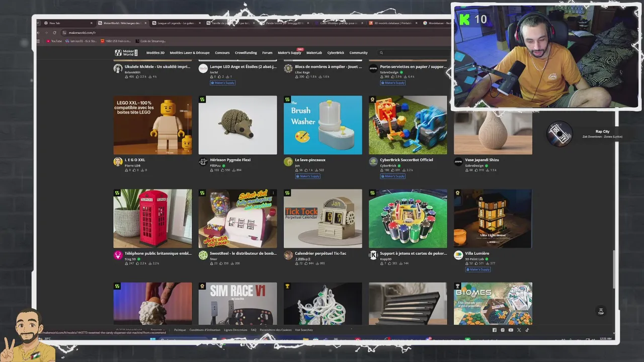Open the CyberBrick menu item

(x=336, y=53)
